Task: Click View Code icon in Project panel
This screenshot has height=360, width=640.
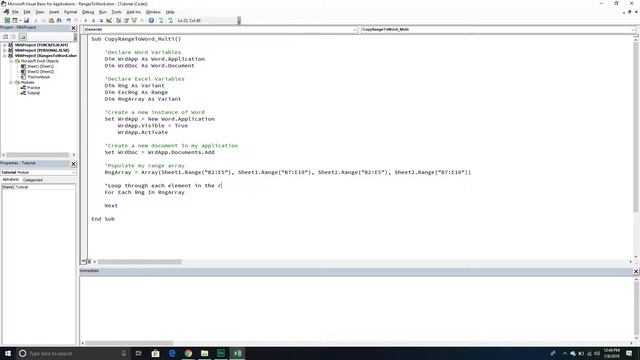Action: click(5, 37)
